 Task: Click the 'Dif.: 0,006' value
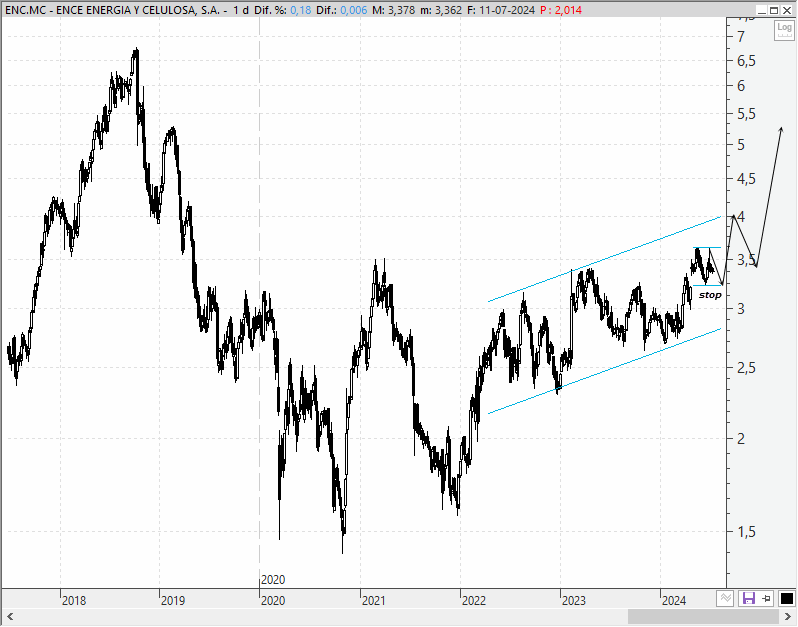[x=341, y=10]
